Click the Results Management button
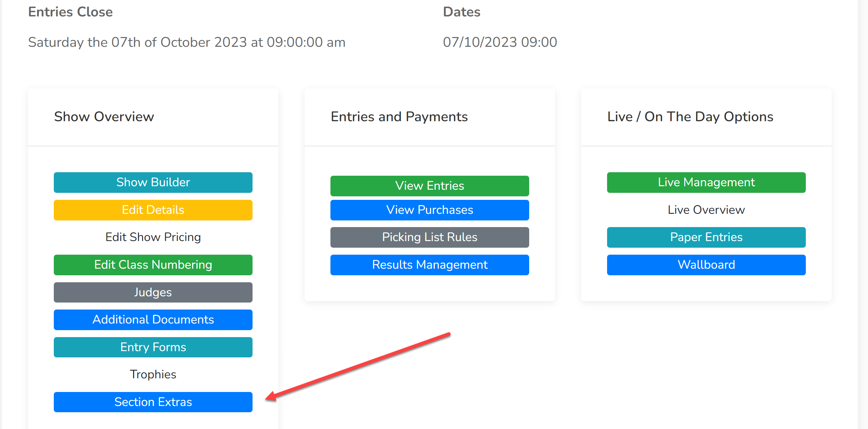Image resolution: width=868 pixels, height=429 pixels. (x=430, y=265)
